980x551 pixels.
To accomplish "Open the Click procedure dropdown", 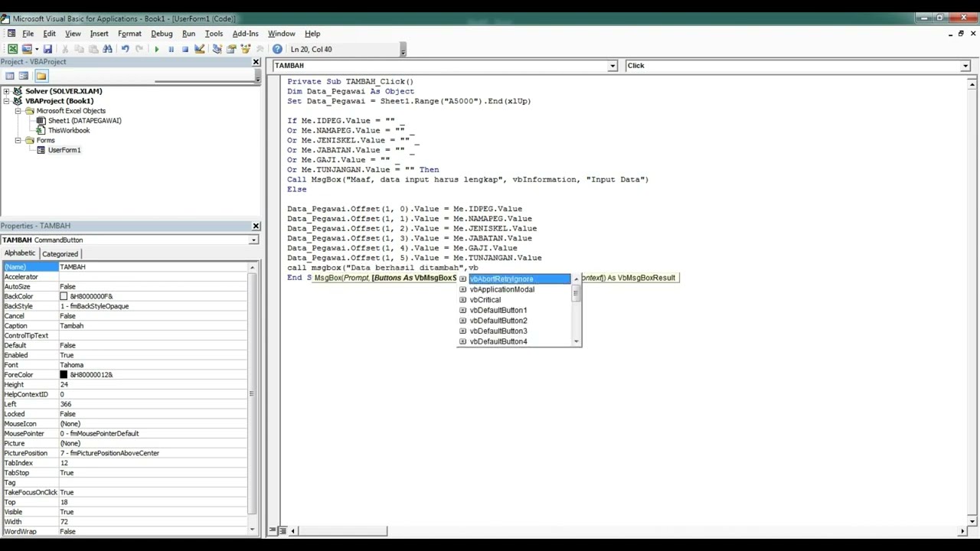I will [x=965, y=66].
